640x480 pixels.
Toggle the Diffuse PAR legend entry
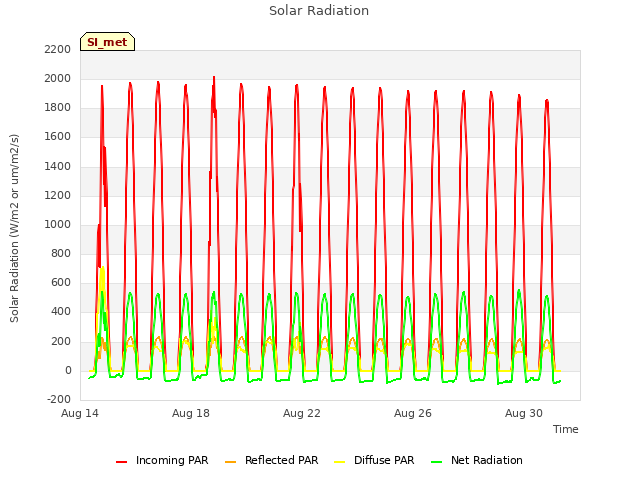click(374, 460)
